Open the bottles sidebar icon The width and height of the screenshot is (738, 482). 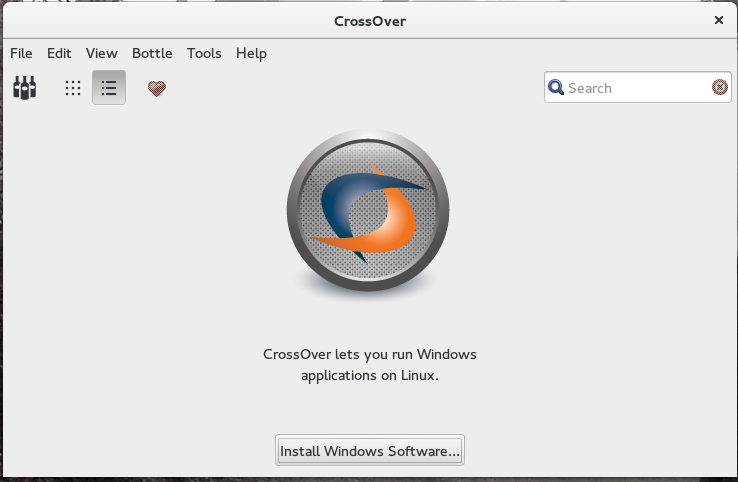[x=24, y=88]
